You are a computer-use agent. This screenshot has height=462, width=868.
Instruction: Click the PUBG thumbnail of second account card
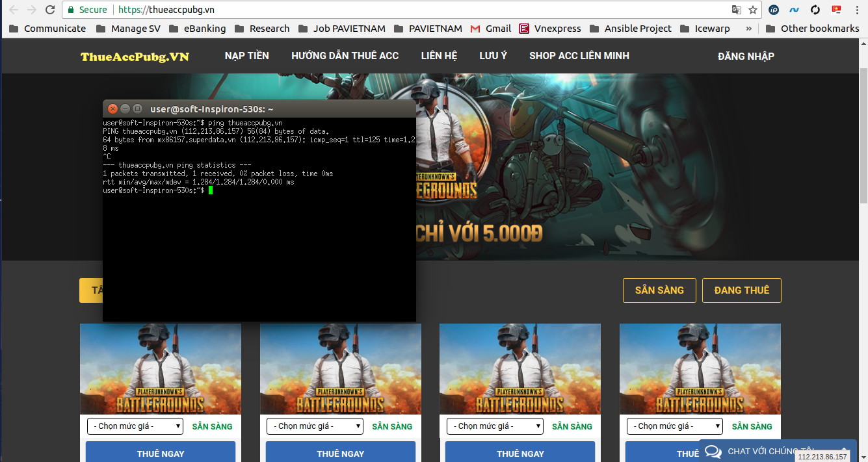pyautogui.click(x=341, y=369)
